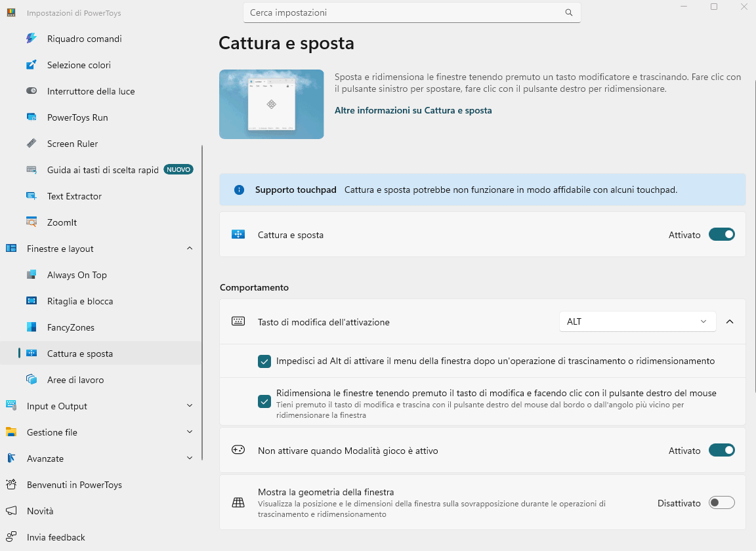
Task: Select the ZoomIt sidebar label
Action: point(62,222)
